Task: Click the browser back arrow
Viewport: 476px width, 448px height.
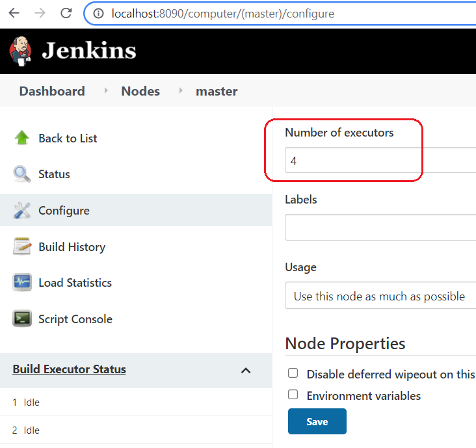Action: click(x=14, y=13)
